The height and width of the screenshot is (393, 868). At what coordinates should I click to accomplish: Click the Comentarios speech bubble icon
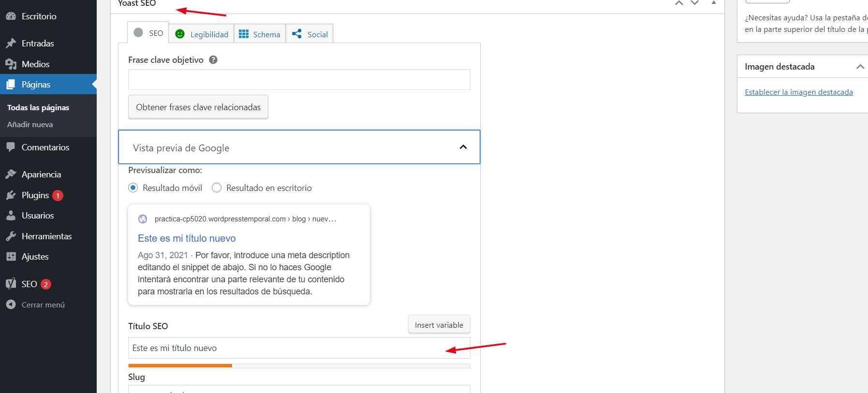(11, 147)
